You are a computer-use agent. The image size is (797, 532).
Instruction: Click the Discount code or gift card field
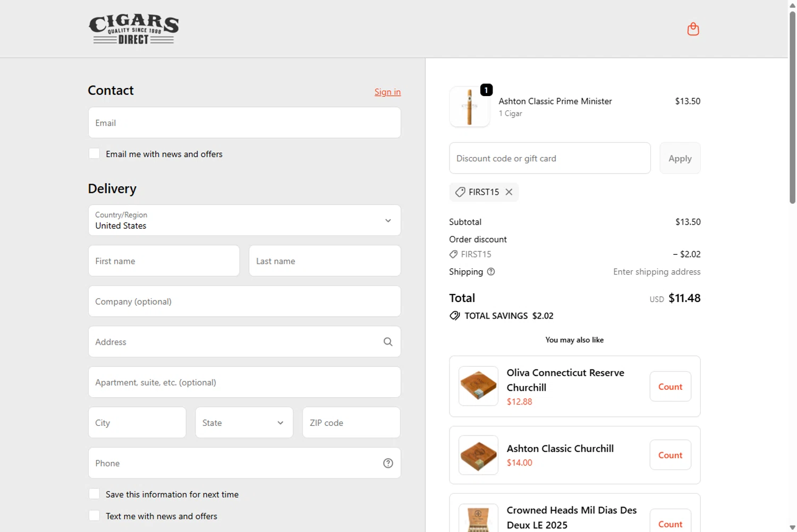pos(550,158)
